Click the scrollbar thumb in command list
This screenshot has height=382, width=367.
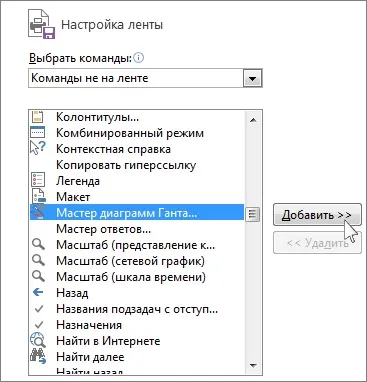[x=253, y=214]
